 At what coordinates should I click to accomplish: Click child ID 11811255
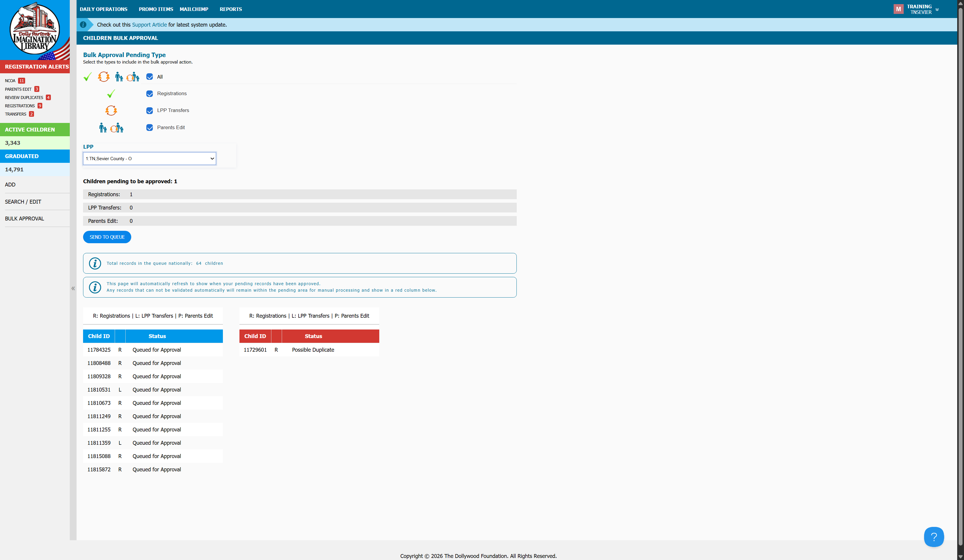pyautogui.click(x=99, y=430)
